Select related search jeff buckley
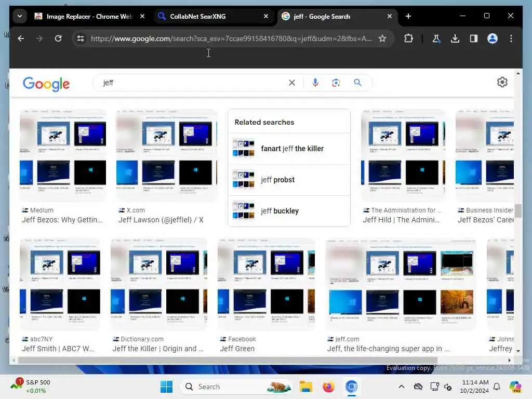Screen dimensions: 532x399 289,211
